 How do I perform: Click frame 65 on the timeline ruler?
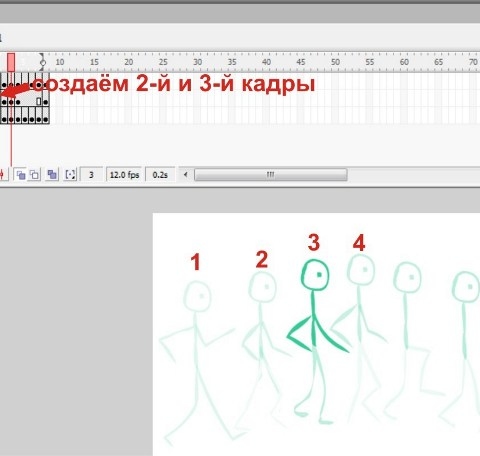pos(439,62)
